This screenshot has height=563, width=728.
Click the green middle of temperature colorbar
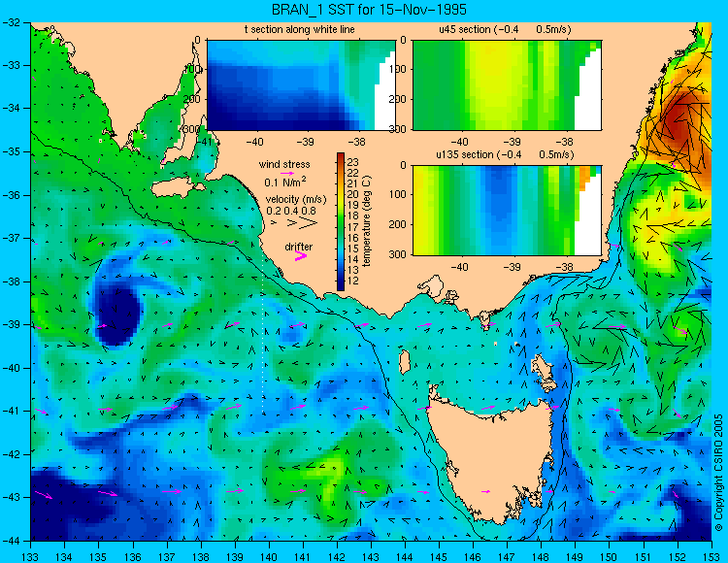coord(341,222)
